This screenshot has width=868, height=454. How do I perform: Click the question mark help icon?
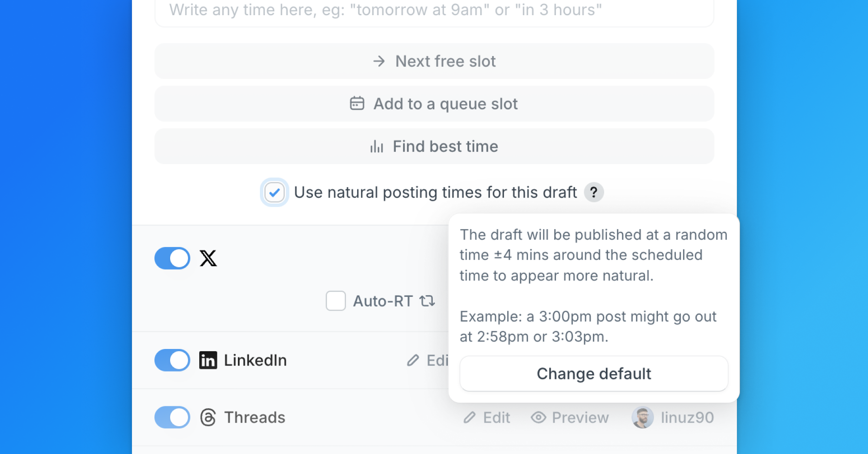coord(594,192)
